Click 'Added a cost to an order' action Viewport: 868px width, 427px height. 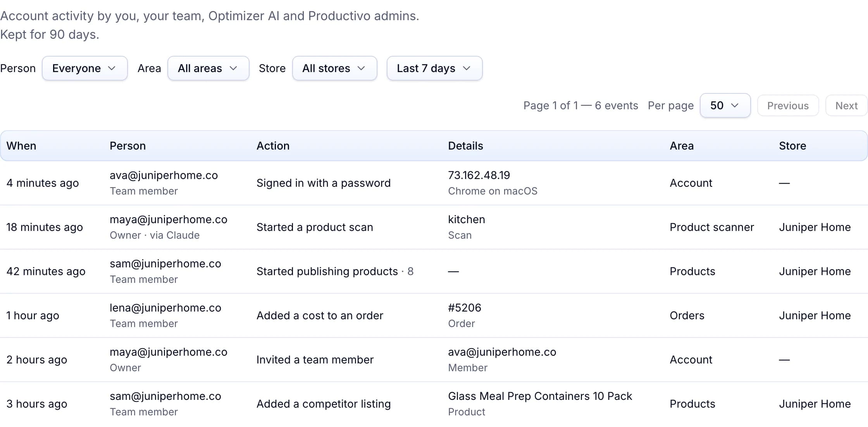(320, 315)
